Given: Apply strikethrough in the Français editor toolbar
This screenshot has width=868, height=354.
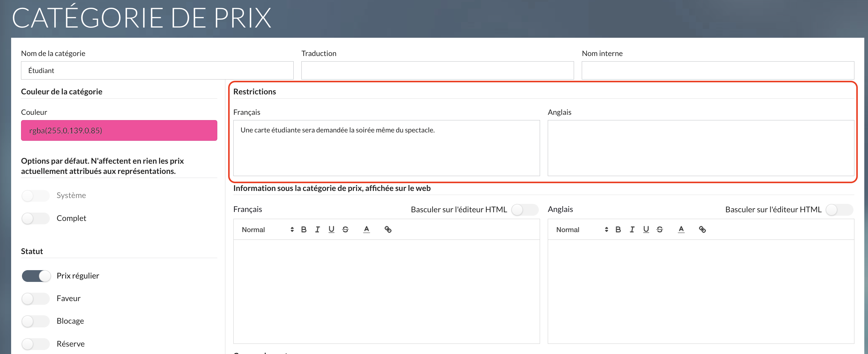Looking at the screenshot, I should click(x=345, y=230).
